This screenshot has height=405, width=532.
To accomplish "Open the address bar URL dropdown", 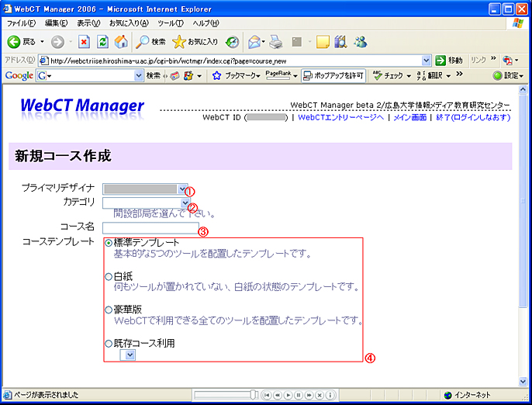I will point(427,61).
